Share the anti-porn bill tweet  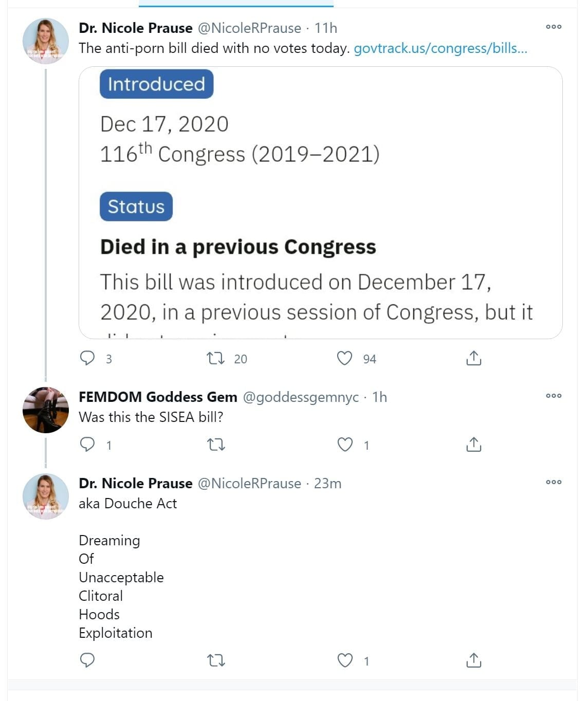[x=473, y=358]
